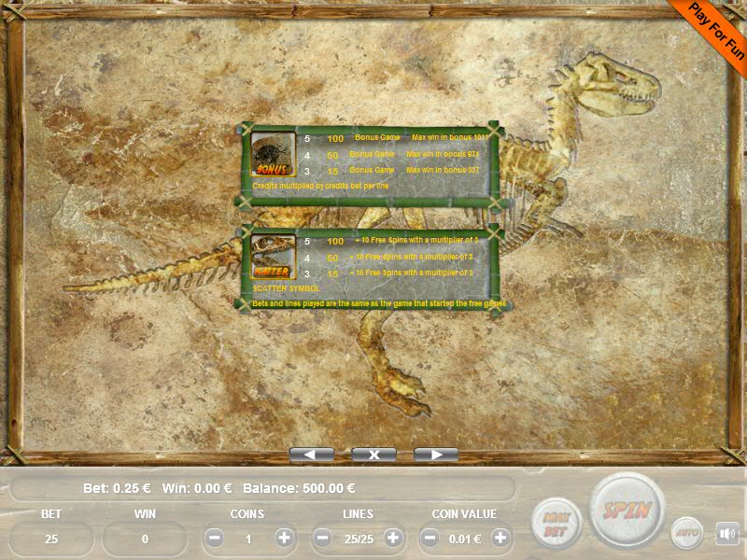
Task: Click the Coin Value display 0.01 €
Action: (x=466, y=539)
